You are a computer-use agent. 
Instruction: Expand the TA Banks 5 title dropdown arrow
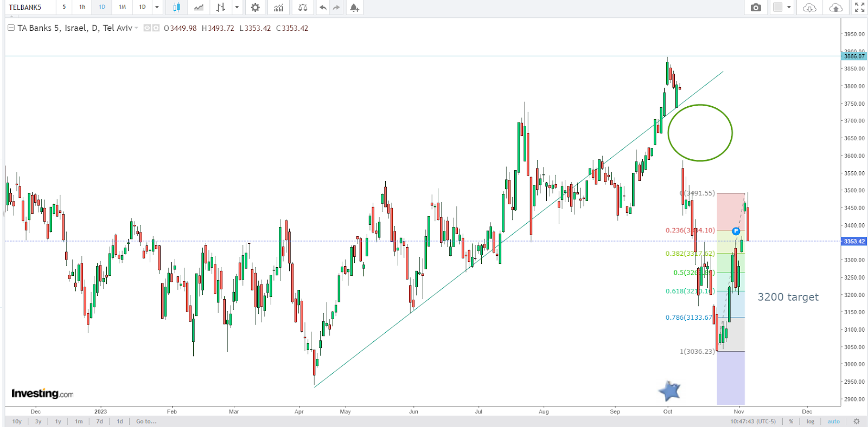[x=136, y=28]
